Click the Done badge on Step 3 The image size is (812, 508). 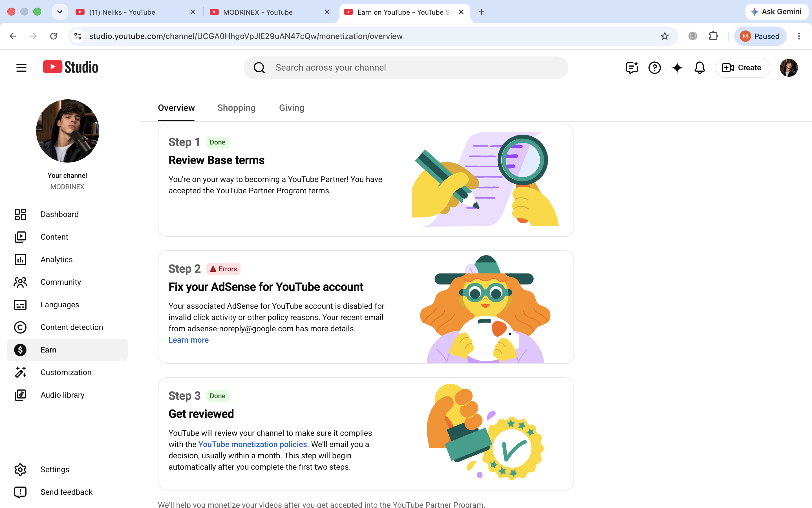(217, 396)
